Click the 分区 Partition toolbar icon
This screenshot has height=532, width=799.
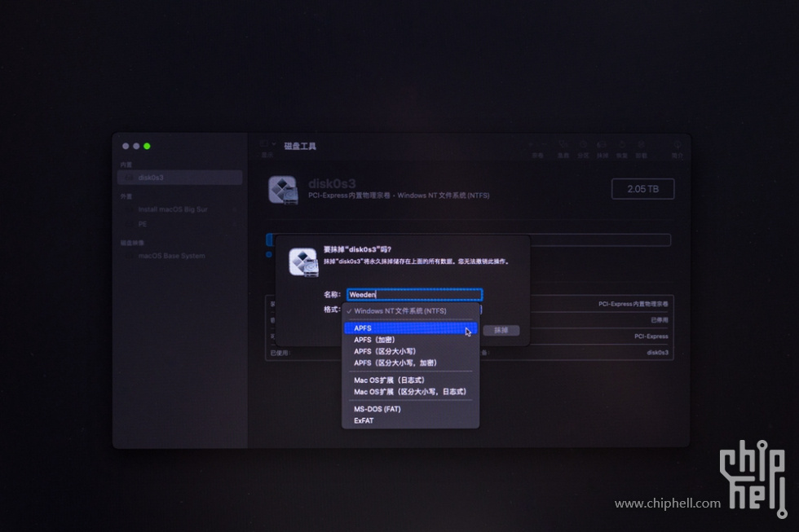point(583,145)
